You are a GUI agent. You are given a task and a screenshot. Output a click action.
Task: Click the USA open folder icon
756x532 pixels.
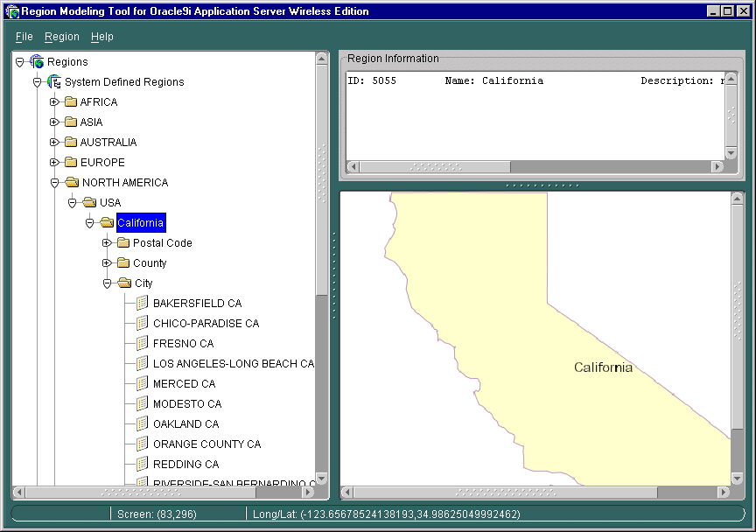(x=89, y=203)
